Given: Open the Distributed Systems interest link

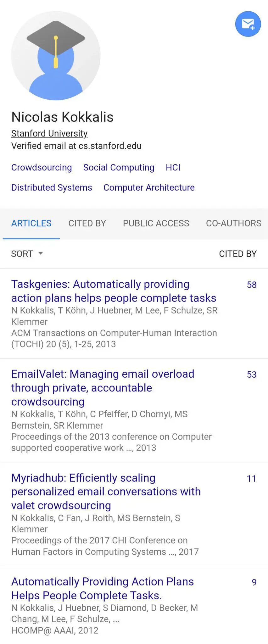Looking at the screenshot, I should (x=52, y=187).
